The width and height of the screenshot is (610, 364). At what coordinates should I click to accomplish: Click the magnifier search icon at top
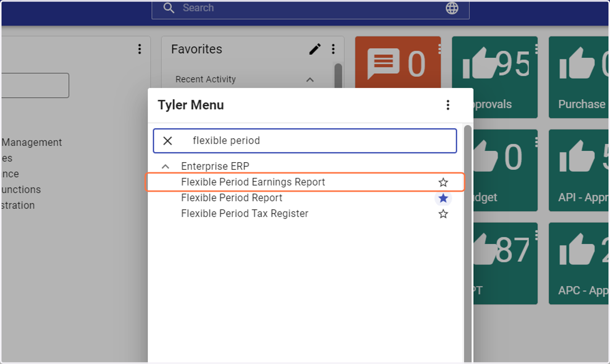[168, 8]
